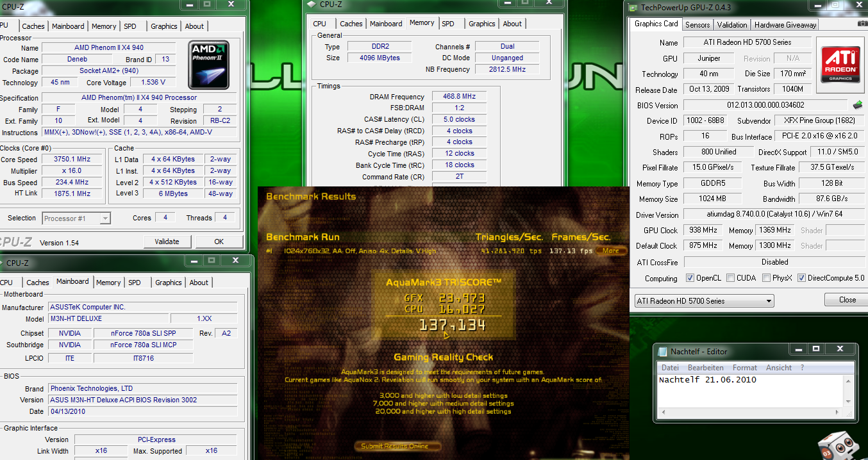Viewport: 868px width, 460px height.
Task: Toggle the OpenCL checkbox in GPU-Z
Action: [690, 278]
